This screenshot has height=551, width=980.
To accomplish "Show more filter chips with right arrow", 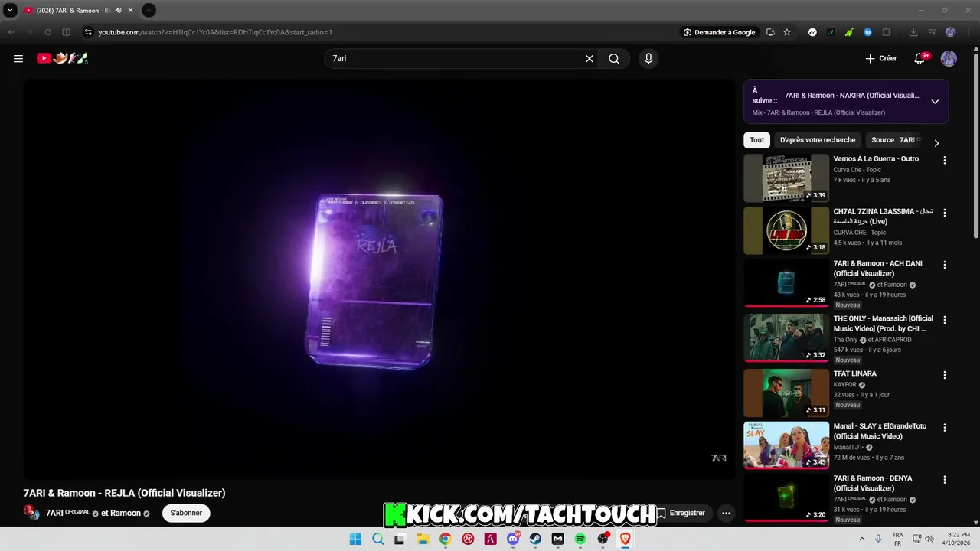I will pyautogui.click(x=936, y=143).
